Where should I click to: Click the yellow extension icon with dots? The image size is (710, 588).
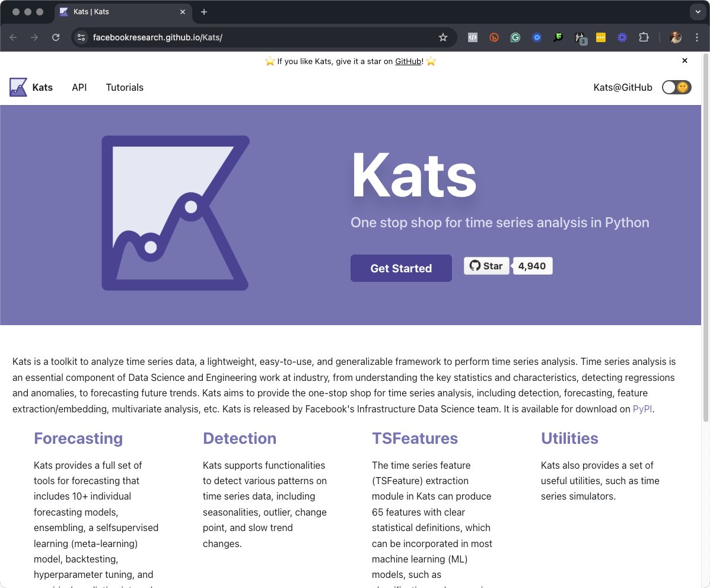pos(600,37)
